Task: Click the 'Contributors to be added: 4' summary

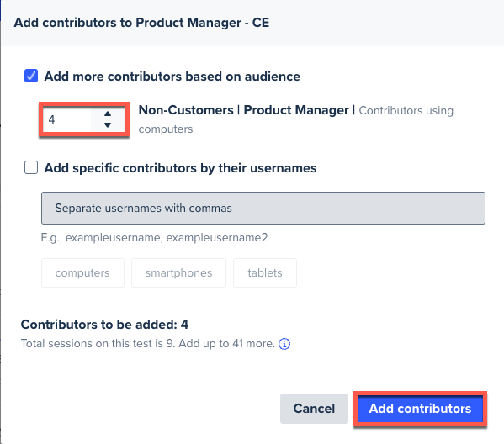Action: (x=104, y=325)
